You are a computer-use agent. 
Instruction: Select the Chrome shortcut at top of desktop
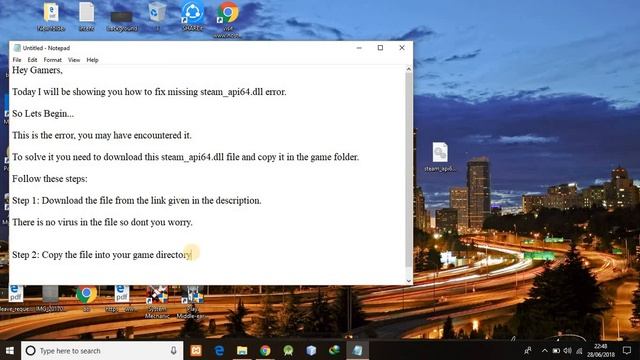point(227,19)
